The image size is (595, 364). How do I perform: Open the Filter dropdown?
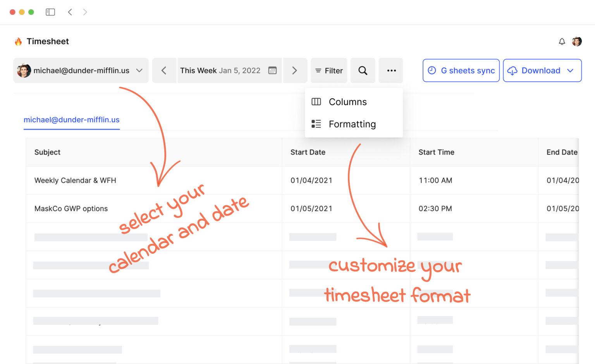(329, 70)
